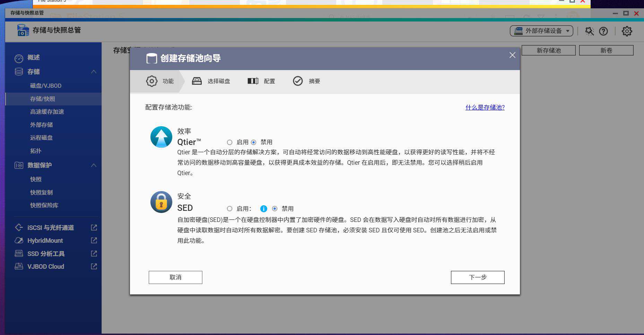The height and width of the screenshot is (335, 644).
Task: Click the SED heading text
Action: pos(185,208)
